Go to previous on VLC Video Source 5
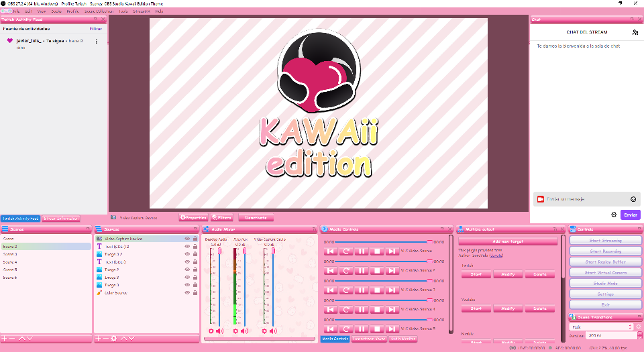 click(331, 329)
